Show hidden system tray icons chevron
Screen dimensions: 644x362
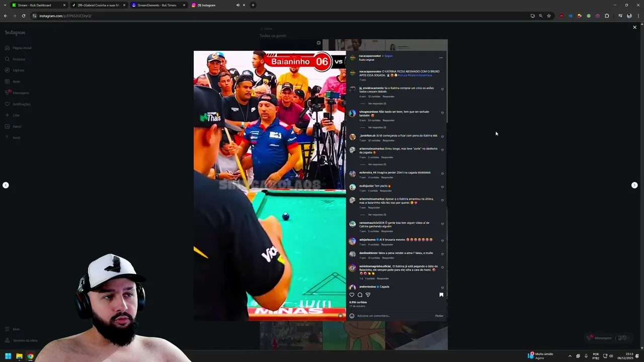pyautogui.click(x=570, y=356)
